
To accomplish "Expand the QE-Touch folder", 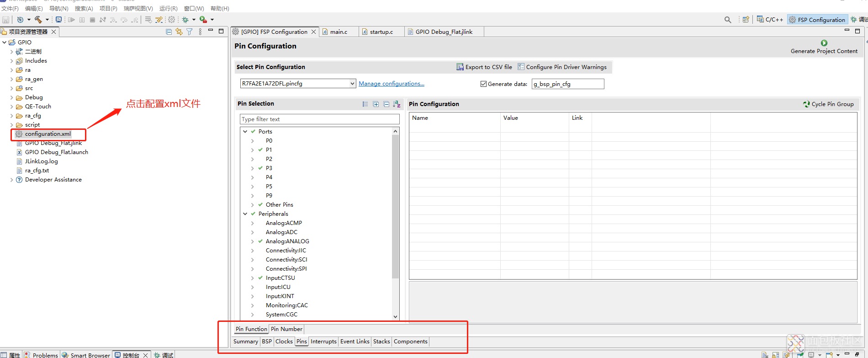I will pos(11,107).
